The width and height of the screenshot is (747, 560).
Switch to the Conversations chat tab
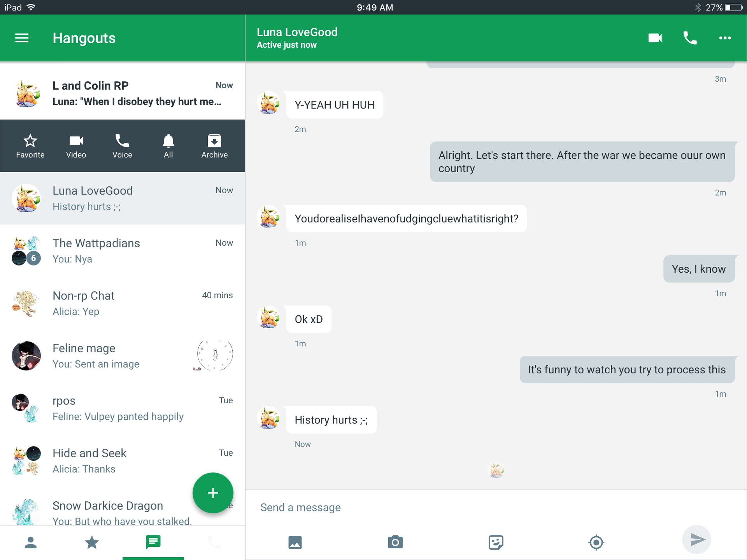(153, 542)
